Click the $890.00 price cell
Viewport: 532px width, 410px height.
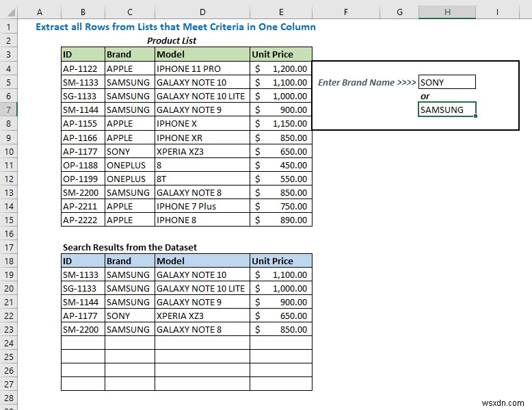coord(281,220)
